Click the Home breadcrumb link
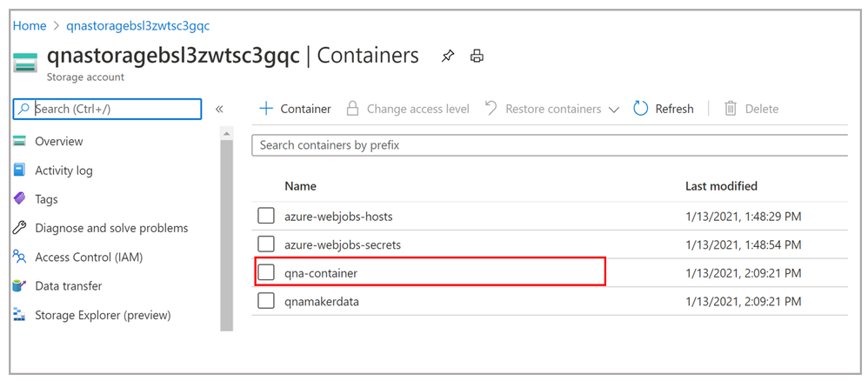The width and height of the screenshot is (868, 381). pos(29,25)
